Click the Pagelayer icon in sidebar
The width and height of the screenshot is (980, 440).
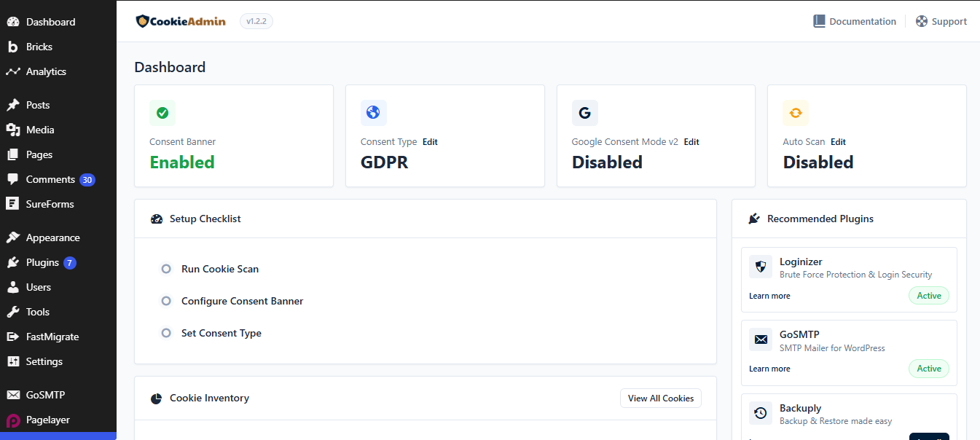[x=13, y=420]
